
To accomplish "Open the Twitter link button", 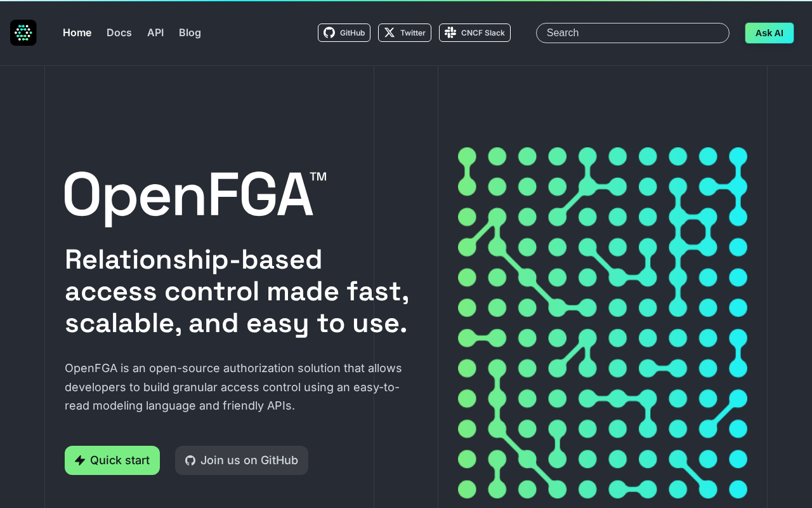I will point(405,32).
